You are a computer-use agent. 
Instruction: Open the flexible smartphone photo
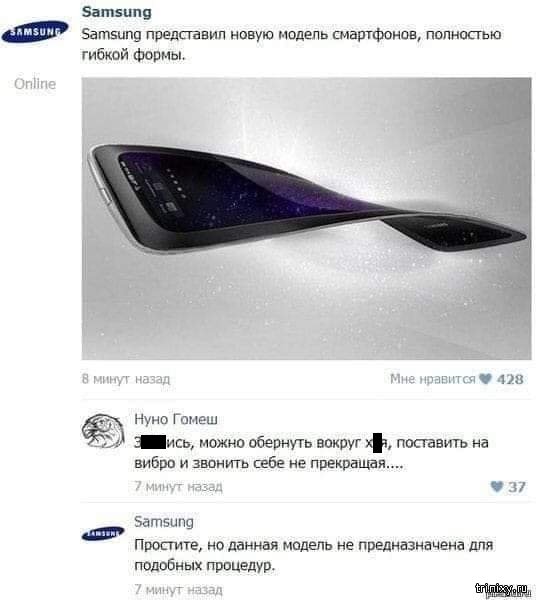pos(306,218)
